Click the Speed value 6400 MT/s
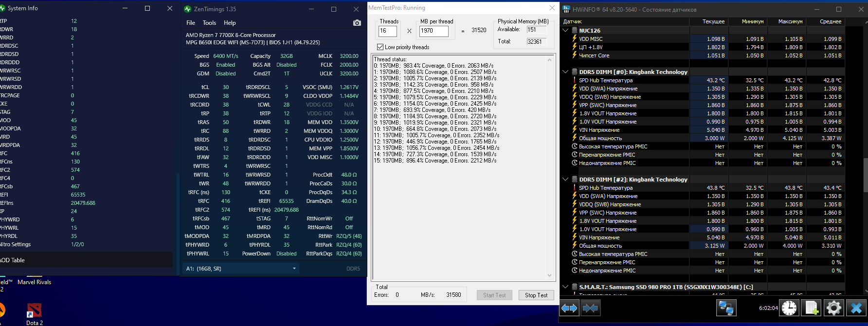This screenshot has width=868, height=326. pyautogui.click(x=226, y=56)
